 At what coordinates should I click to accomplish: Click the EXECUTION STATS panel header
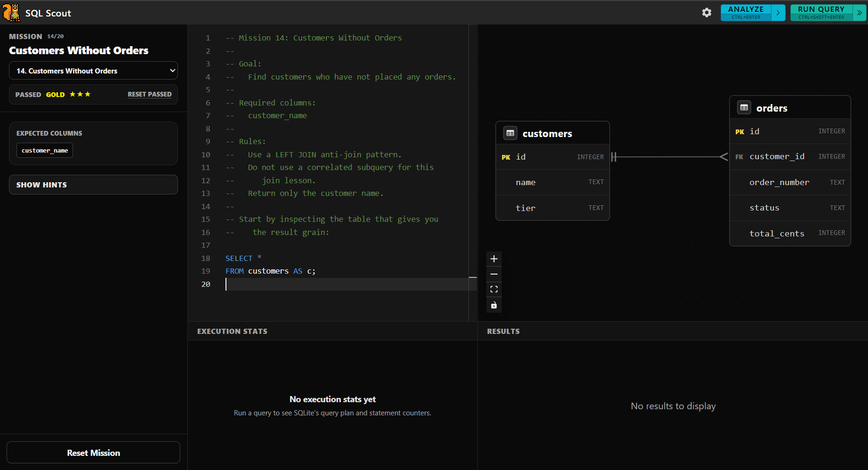tap(232, 331)
